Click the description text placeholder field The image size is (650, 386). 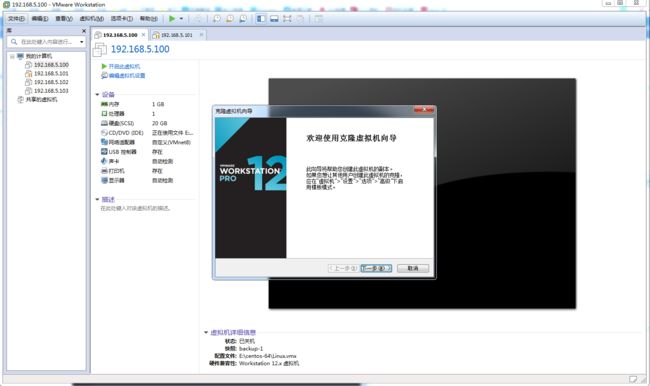coord(136,208)
